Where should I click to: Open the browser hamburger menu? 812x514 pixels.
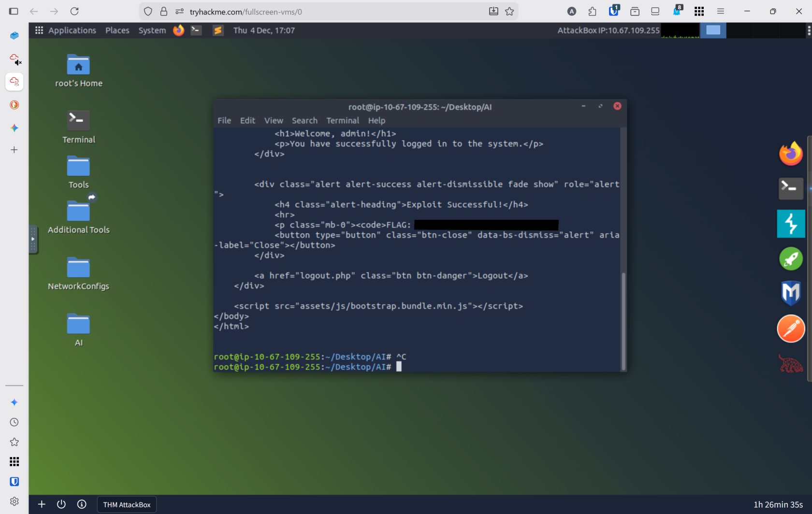coord(721,12)
